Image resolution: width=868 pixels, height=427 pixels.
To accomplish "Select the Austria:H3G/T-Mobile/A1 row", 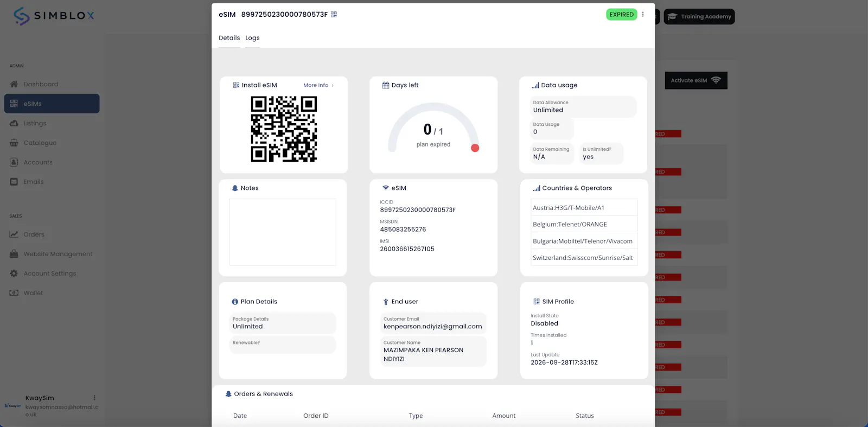I will point(584,208).
